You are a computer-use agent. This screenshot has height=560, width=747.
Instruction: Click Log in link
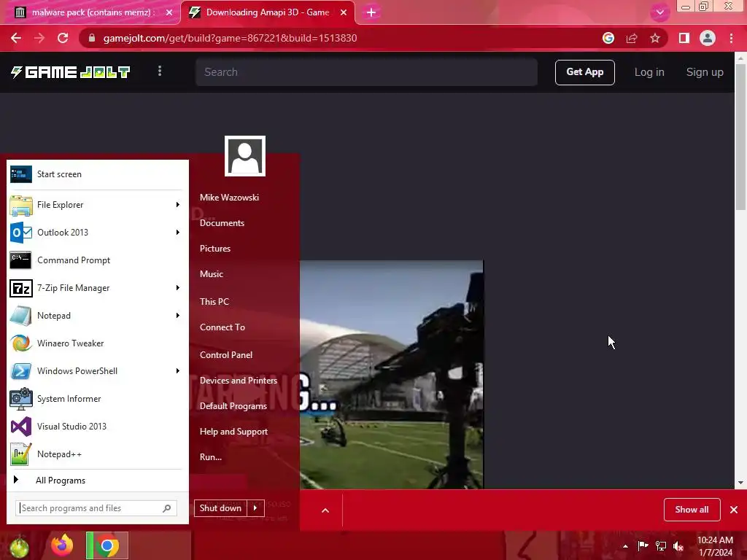(649, 72)
